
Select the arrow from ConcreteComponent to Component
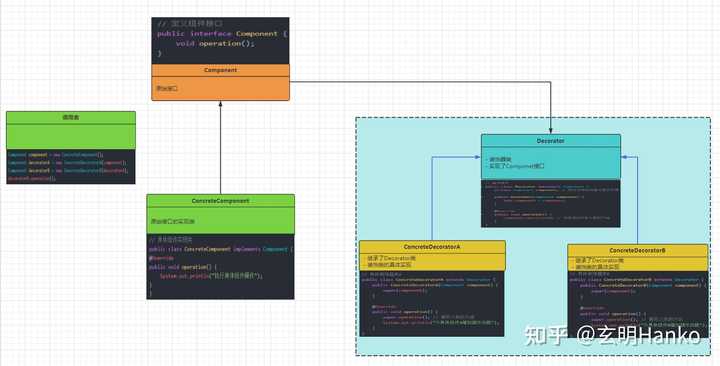tap(220, 147)
